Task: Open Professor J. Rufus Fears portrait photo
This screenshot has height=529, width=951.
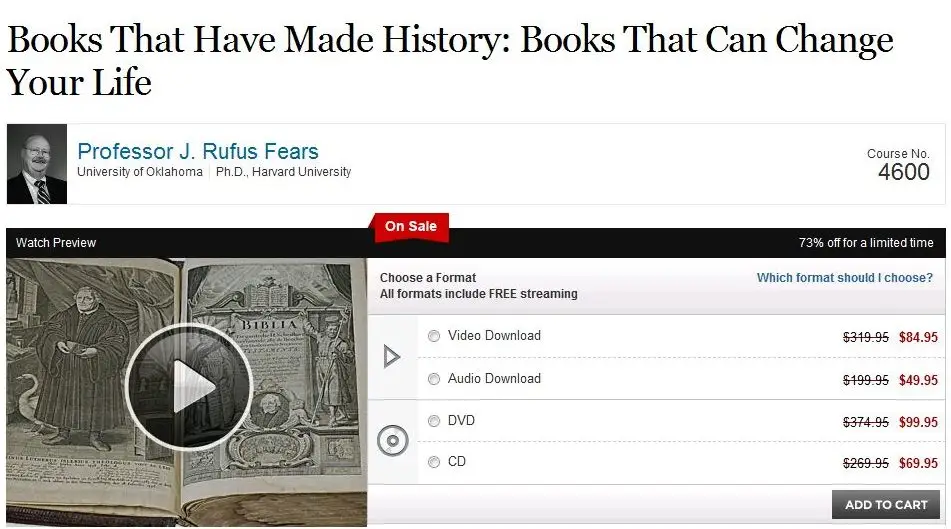Action: 37,164
